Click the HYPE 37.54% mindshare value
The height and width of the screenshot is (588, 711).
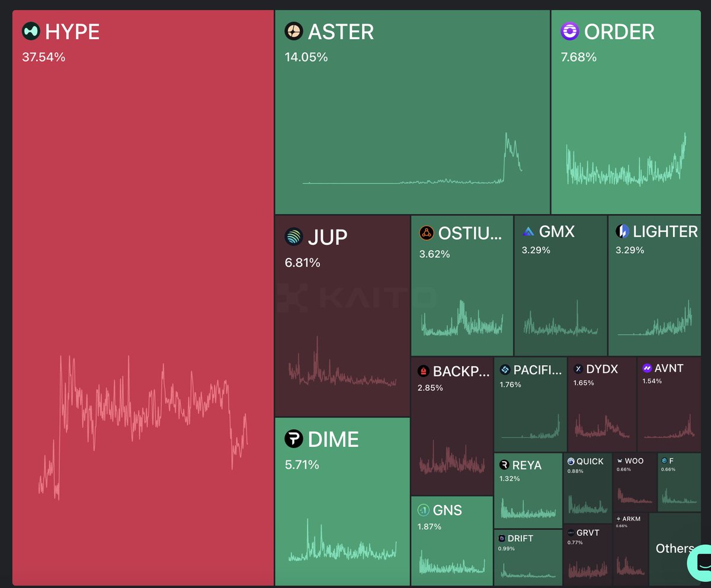(x=44, y=57)
